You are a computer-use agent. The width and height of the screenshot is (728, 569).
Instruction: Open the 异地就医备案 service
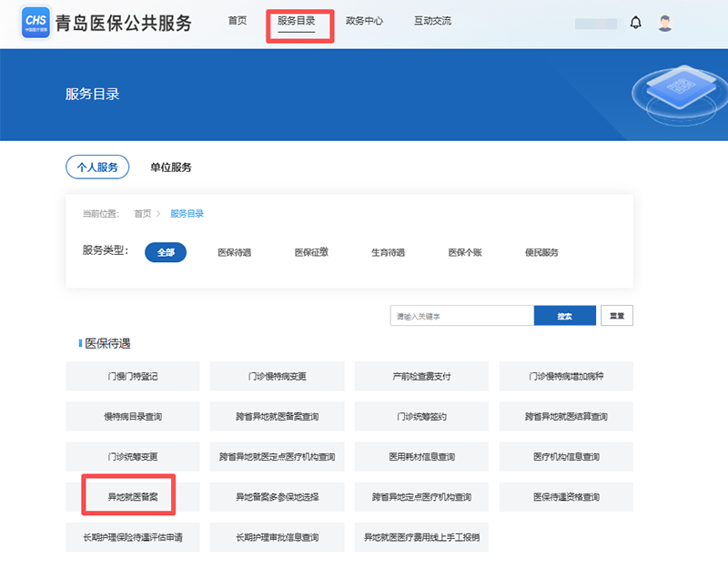coord(132,497)
